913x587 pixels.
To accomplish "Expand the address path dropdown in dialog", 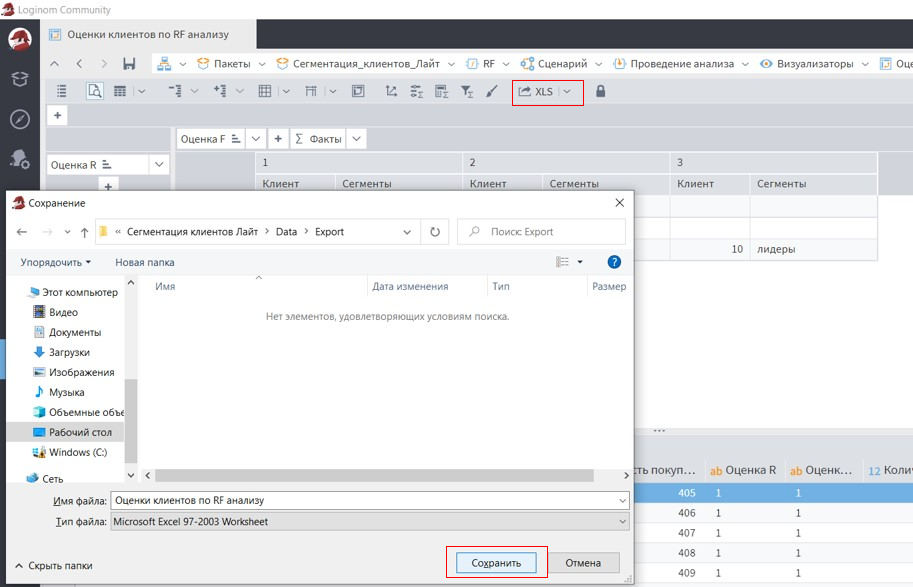I will 406,232.
